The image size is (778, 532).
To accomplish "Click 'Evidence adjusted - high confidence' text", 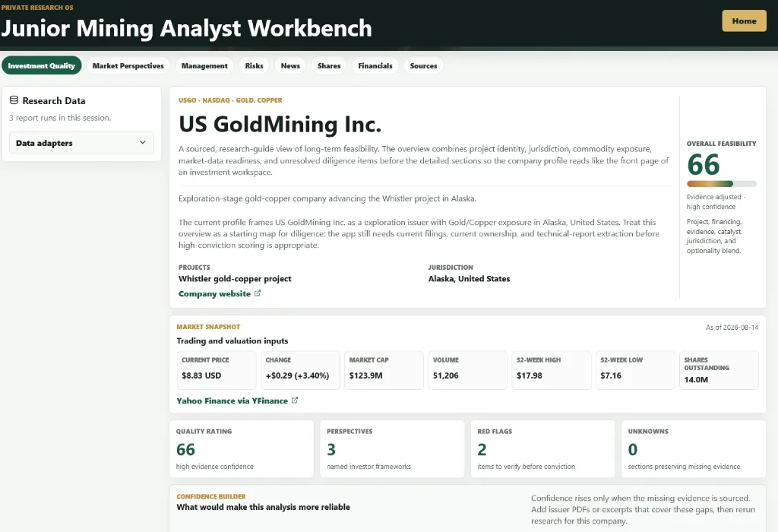I will coord(716,201).
